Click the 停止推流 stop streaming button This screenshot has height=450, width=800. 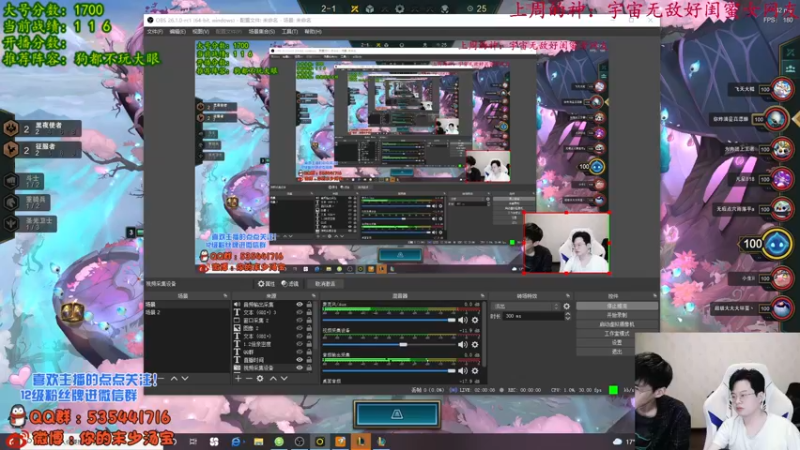coord(617,306)
